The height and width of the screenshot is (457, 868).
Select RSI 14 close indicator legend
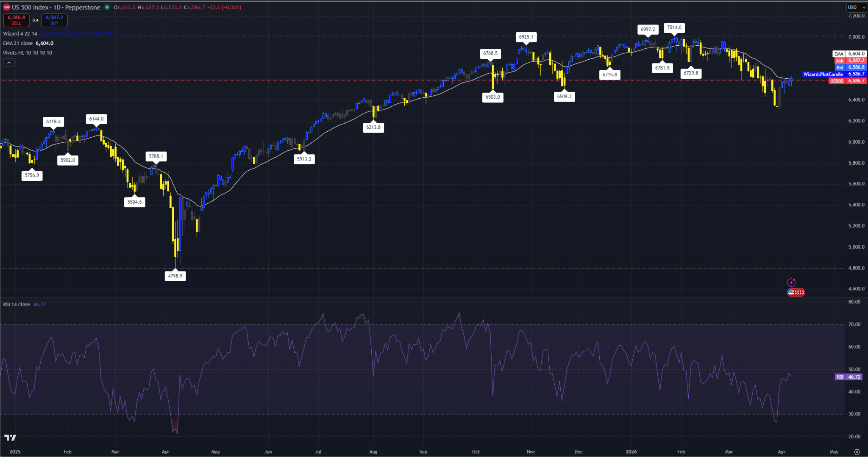17,305
